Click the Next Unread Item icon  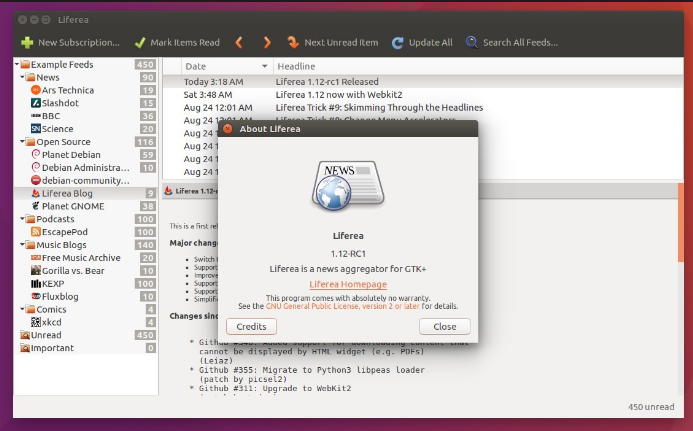(x=293, y=42)
